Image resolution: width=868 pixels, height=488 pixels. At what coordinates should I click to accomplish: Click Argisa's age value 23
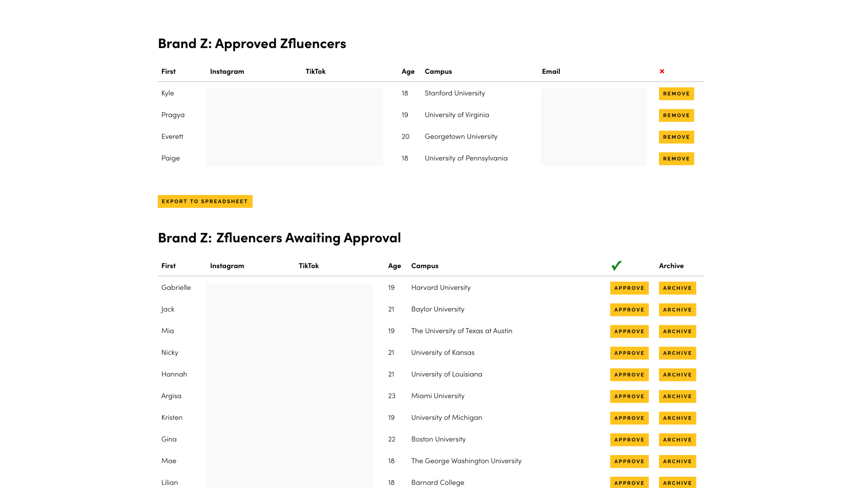(x=392, y=396)
